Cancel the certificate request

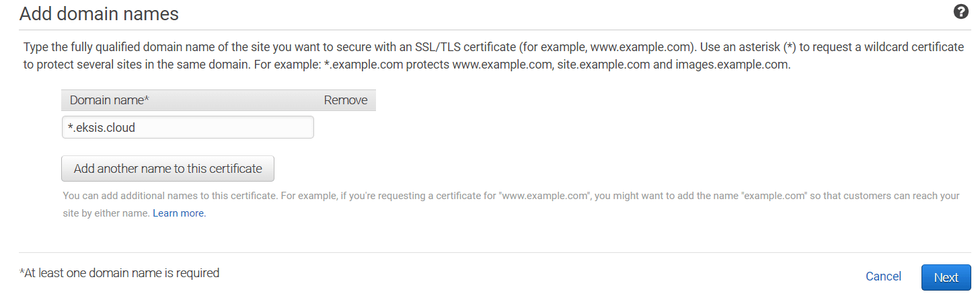883,276
